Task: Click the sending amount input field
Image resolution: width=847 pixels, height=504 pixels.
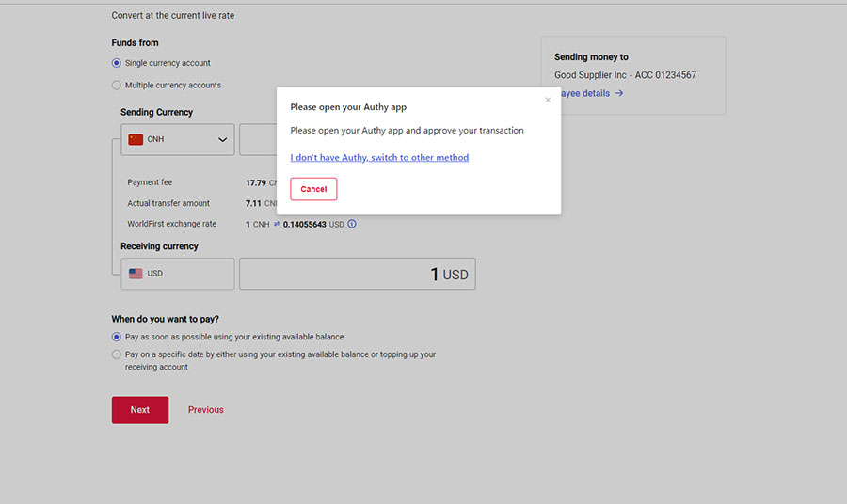Action: click(x=258, y=139)
